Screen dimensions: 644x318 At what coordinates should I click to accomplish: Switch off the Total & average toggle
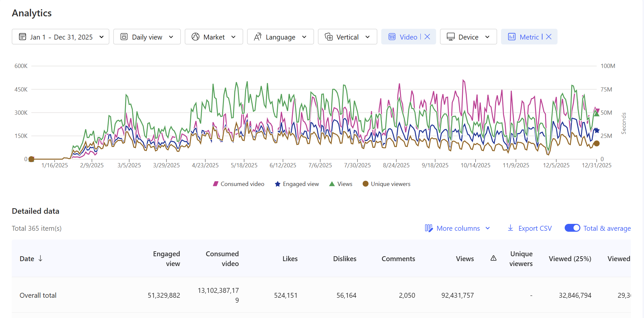tap(572, 228)
